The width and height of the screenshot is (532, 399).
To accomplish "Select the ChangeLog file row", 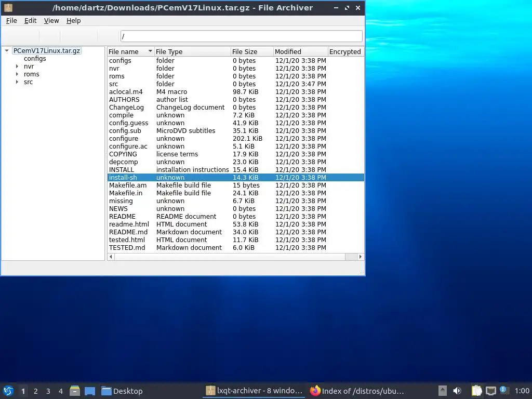I will click(236, 107).
